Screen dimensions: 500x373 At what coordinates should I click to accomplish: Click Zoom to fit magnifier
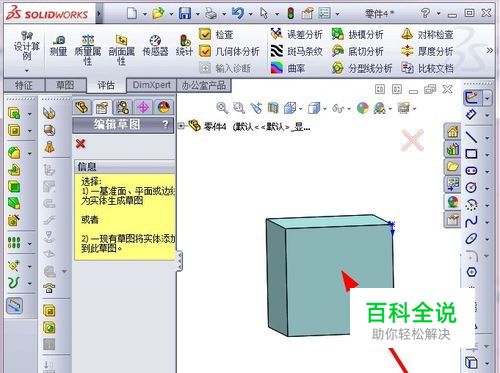point(222,108)
